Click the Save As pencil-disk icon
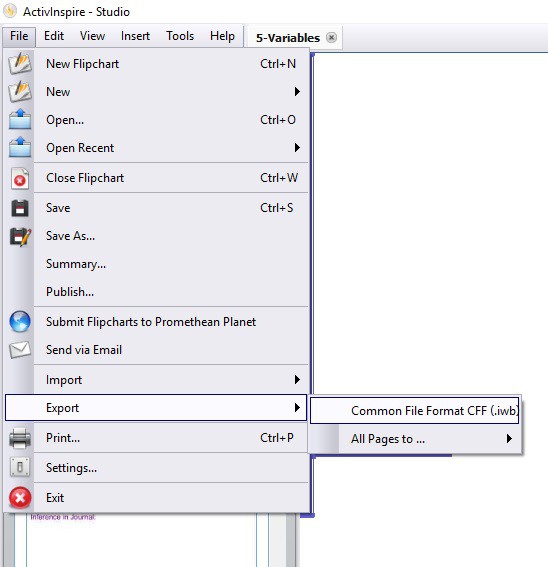Image resolution: width=548 pixels, height=567 pixels. pyautogui.click(x=20, y=237)
